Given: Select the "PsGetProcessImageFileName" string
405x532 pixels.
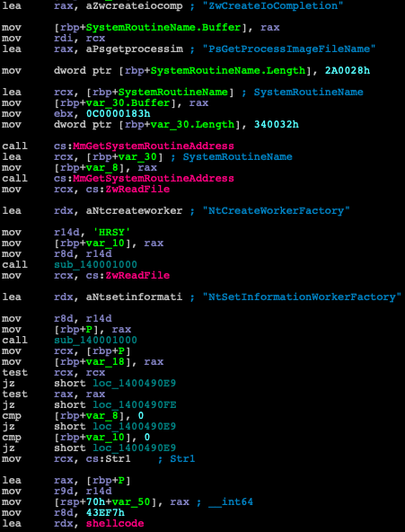Looking at the screenshot, I should click(x=289, y=49).
